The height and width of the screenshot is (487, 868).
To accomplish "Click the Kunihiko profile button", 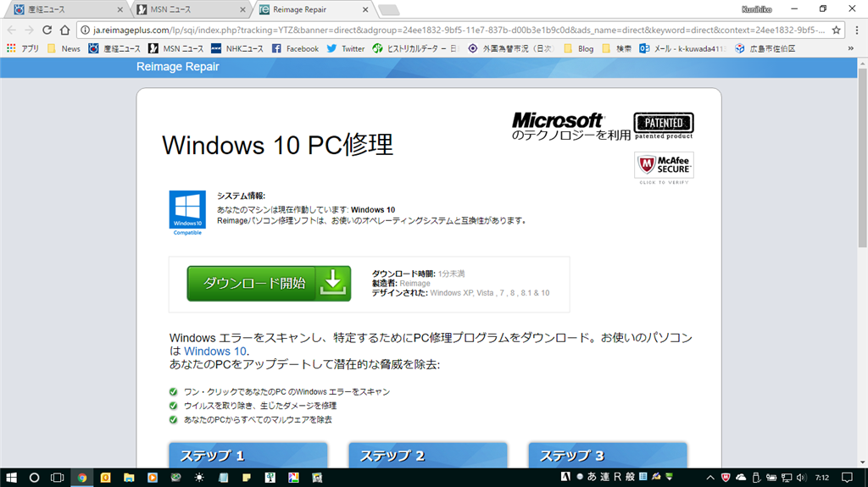I will (756, 9).
